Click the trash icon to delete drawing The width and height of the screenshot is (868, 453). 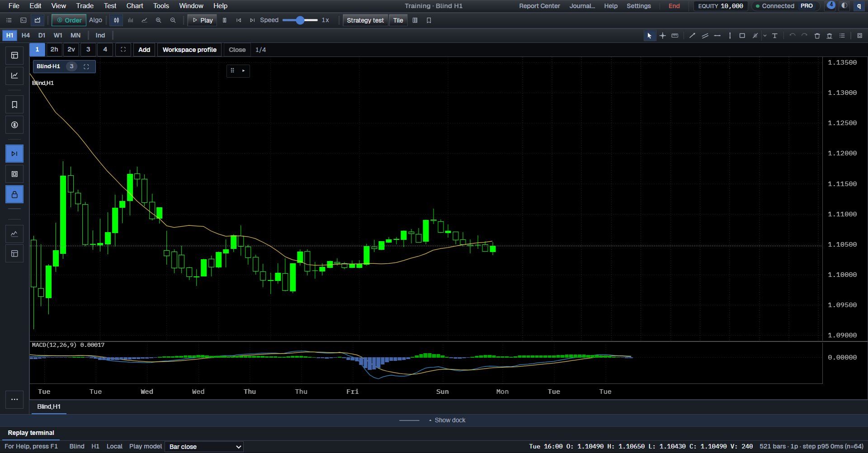pyautogui.click(x=817, y=36)
